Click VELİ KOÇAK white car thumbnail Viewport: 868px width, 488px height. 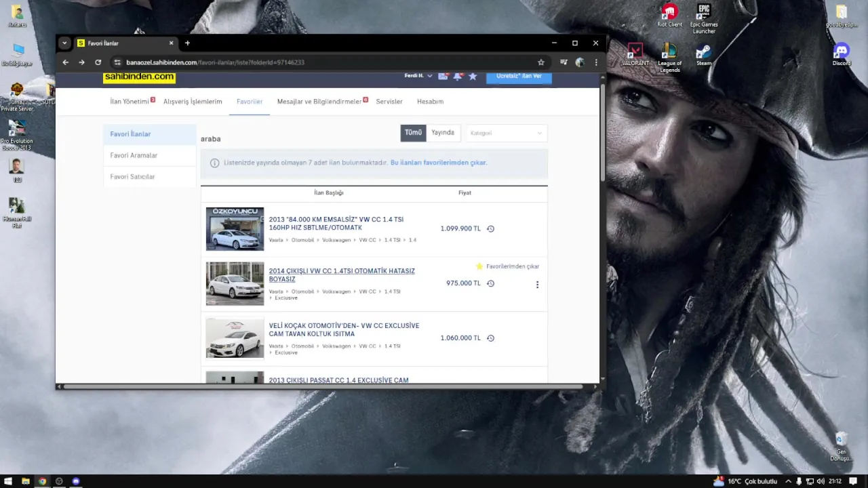(235, 338)
